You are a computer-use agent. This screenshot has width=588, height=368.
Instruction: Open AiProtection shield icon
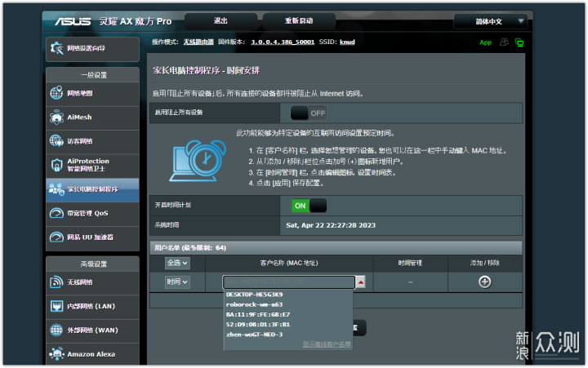click(56, 165)
